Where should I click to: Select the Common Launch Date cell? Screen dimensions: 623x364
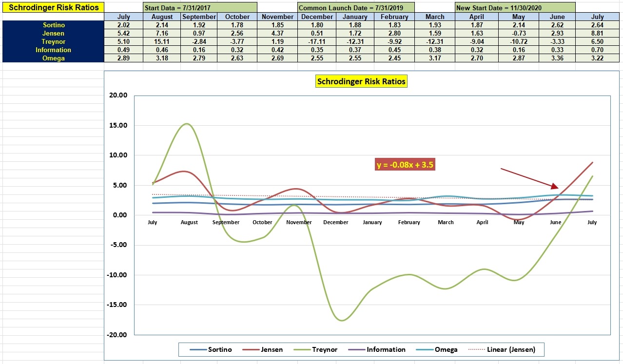point(356,8)
